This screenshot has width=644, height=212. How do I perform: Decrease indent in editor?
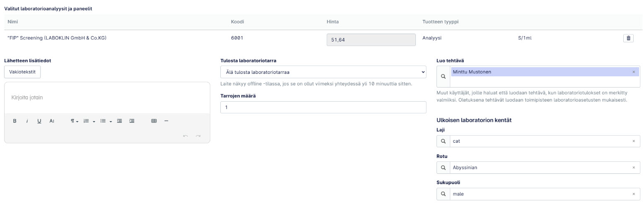pyautogui.click(x=119, y=121)
